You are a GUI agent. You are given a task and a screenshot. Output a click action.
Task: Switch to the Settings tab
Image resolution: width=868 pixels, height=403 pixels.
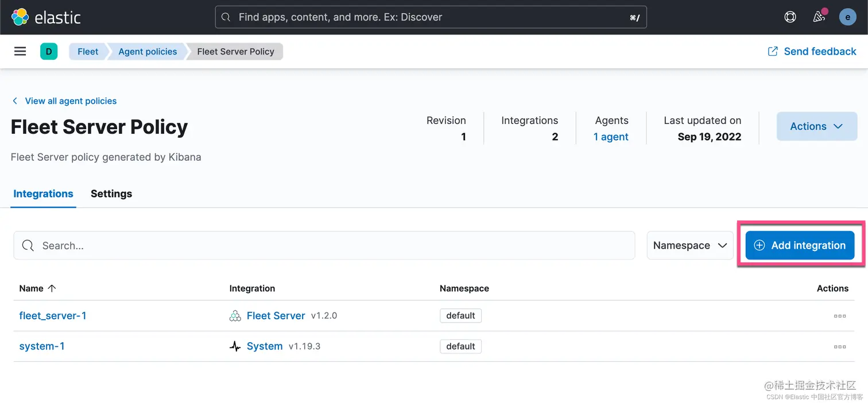point(111,194)
